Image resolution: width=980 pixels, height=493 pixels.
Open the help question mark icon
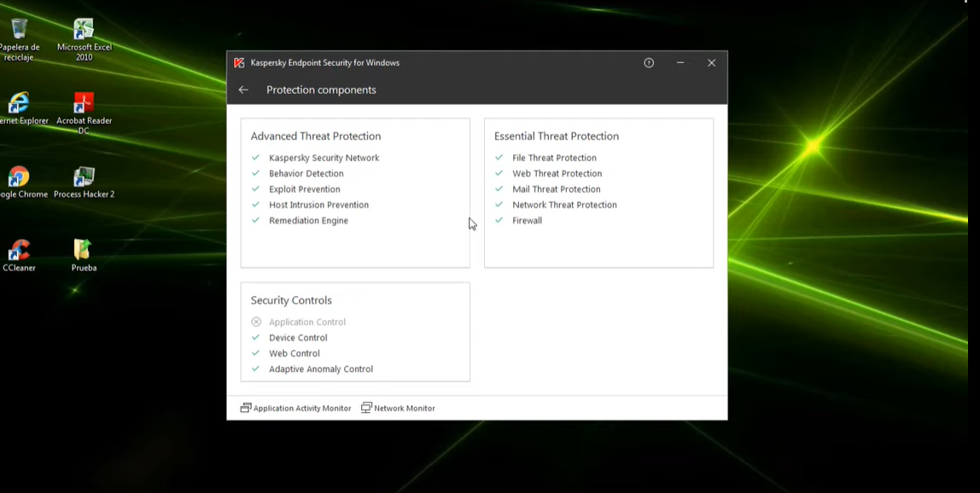[649, 62]
